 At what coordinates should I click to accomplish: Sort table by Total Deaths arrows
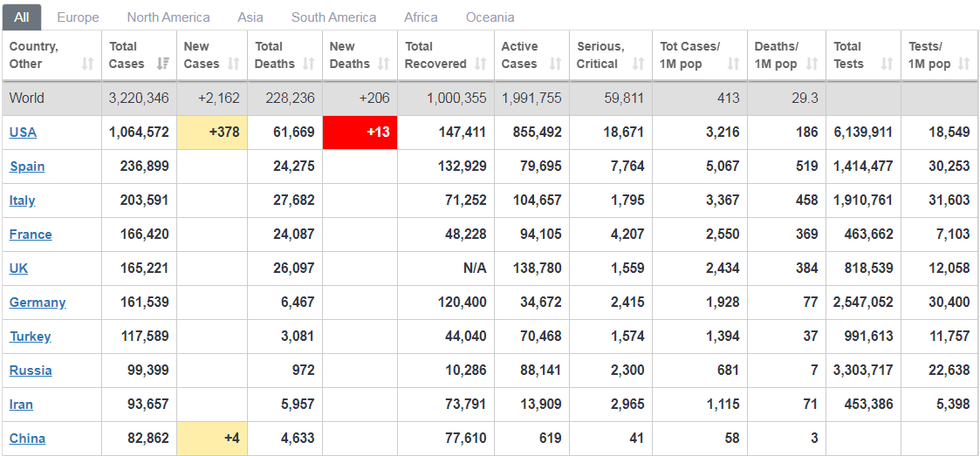tap(309, 64)
